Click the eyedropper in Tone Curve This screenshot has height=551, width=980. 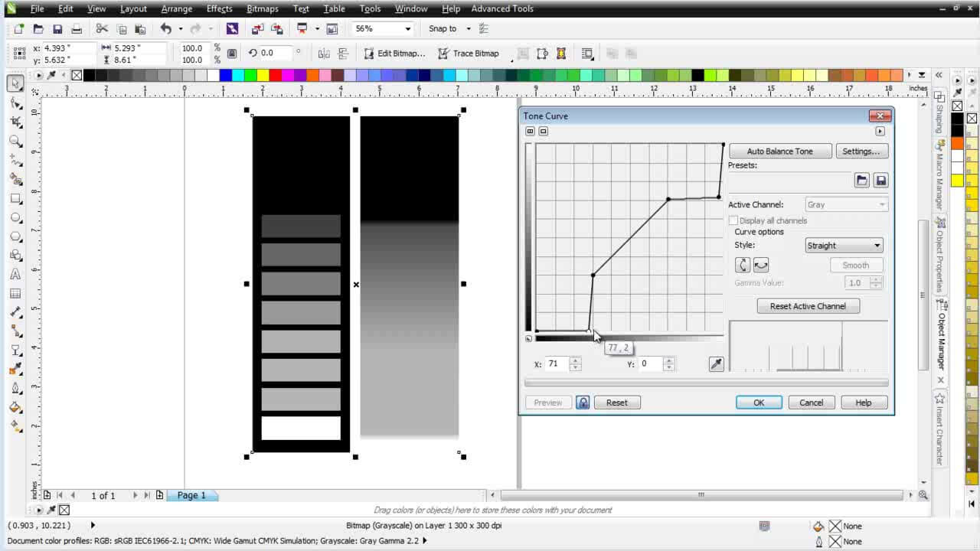click(716, 364)
